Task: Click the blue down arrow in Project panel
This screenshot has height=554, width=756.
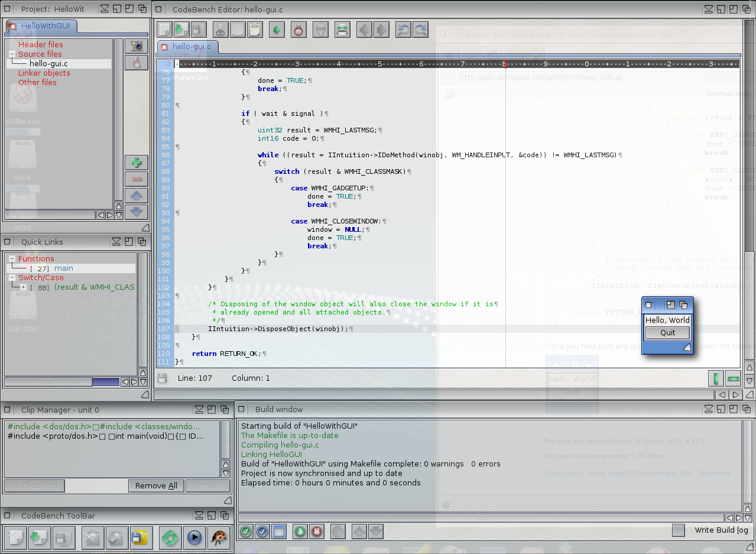Action: tap(137, 211)
